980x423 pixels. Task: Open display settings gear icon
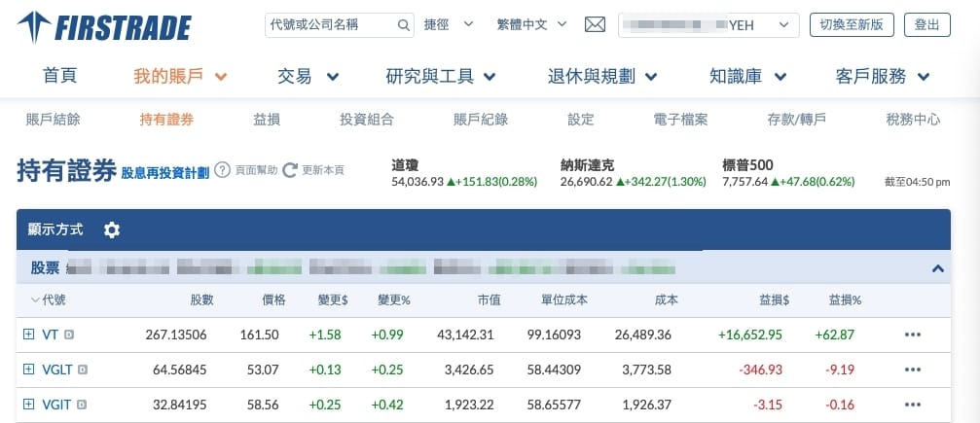pyautogui.click(x=112, y=229)
